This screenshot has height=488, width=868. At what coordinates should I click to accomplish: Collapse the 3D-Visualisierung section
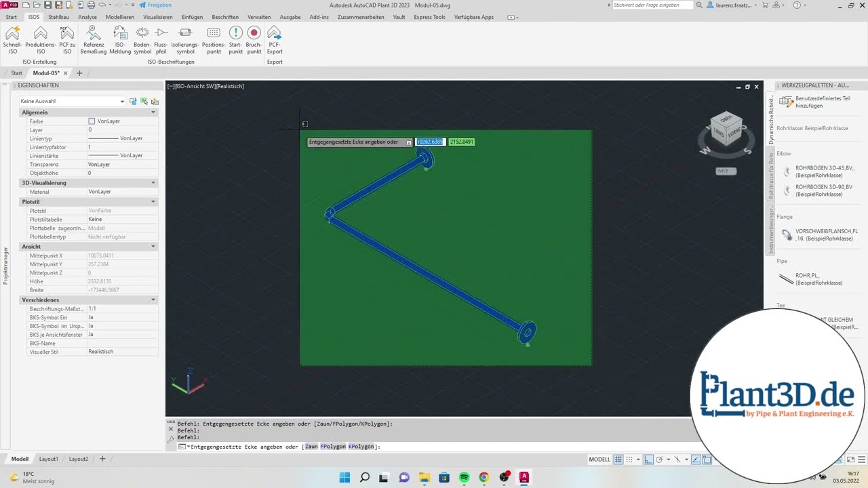point(153,183)
